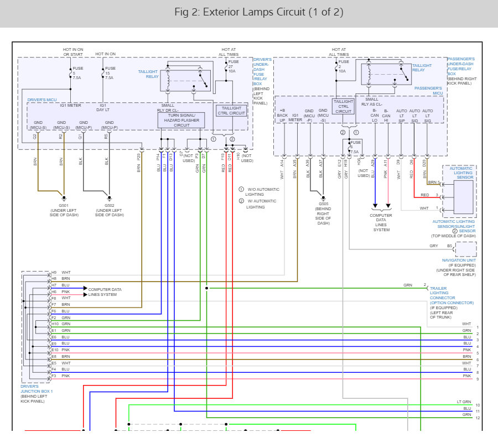Select the "FUSE 27 10A" label
This screenshot has width=498, height=448.
coord(233,66)
